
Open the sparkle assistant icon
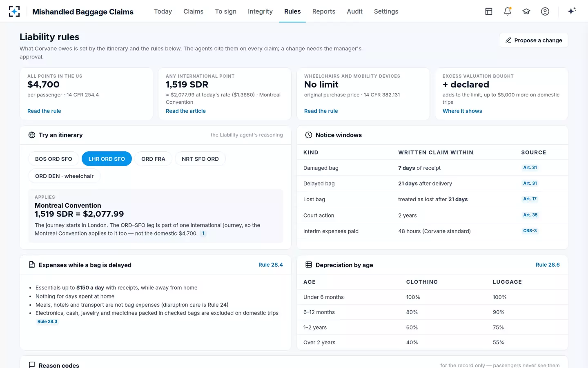coord(572,11)
